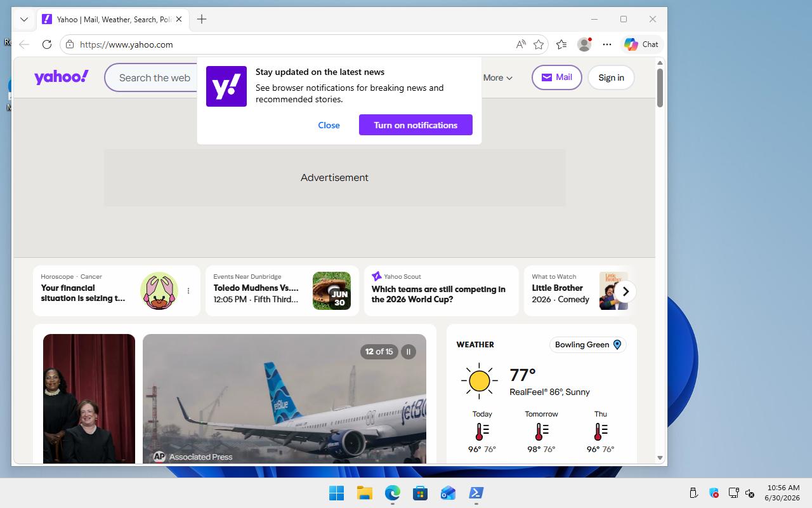
Task: Close the notification prompt
Action: click(x=329, y=125)
